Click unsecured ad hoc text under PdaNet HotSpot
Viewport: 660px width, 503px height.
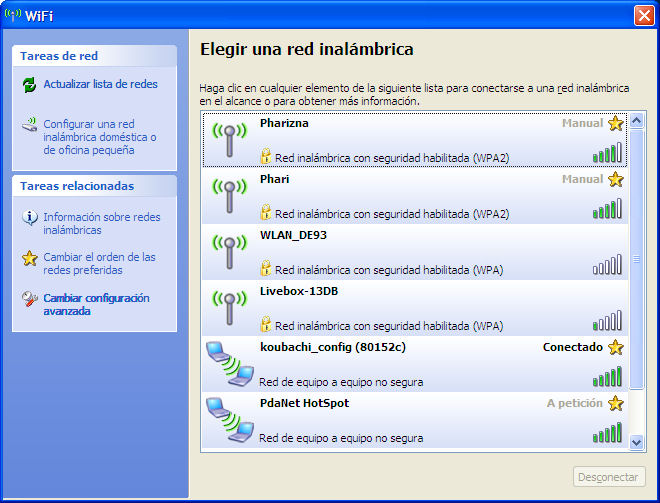[x=341, y=438]
